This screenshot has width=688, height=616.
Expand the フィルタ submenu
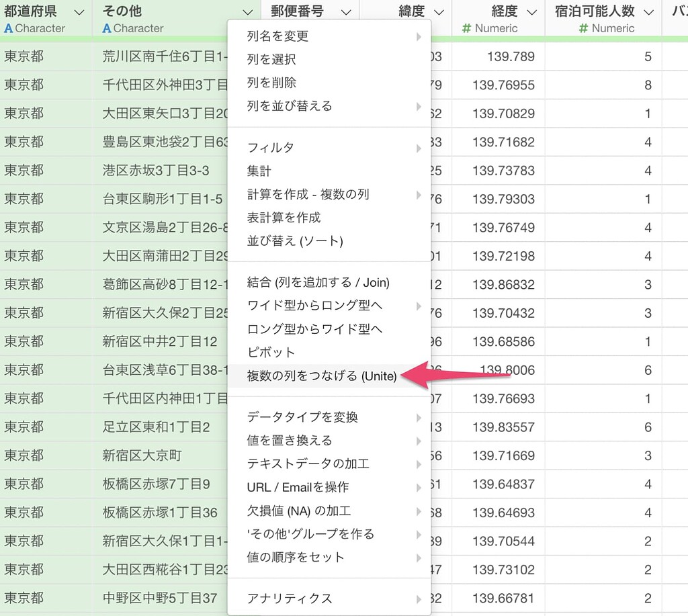click(x=420, y=146)
